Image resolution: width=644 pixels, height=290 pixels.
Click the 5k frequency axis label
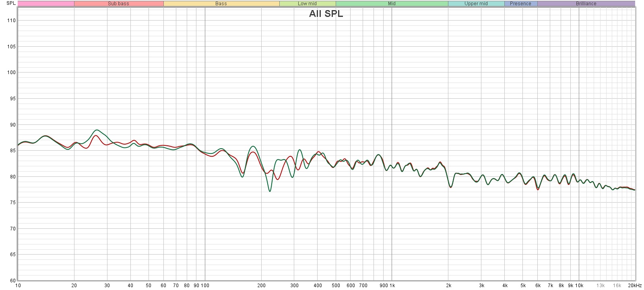[x=523, y=286]
